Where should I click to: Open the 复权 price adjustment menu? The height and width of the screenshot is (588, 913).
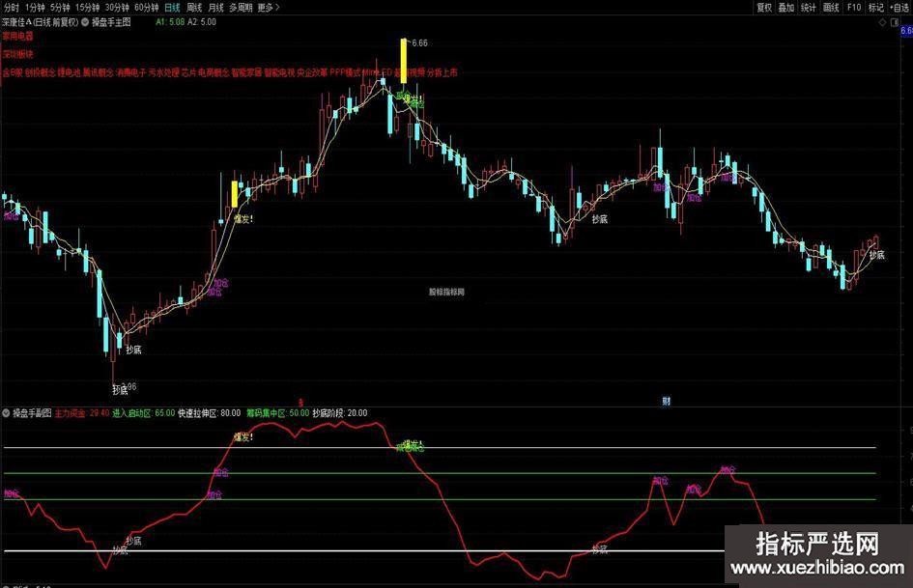764,8
